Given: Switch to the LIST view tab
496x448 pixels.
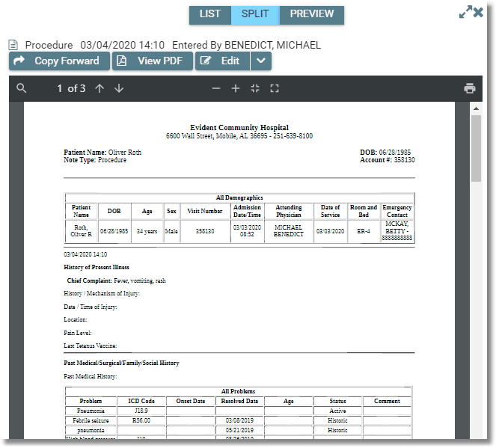Looking at the screenshot, I should 210,14.
